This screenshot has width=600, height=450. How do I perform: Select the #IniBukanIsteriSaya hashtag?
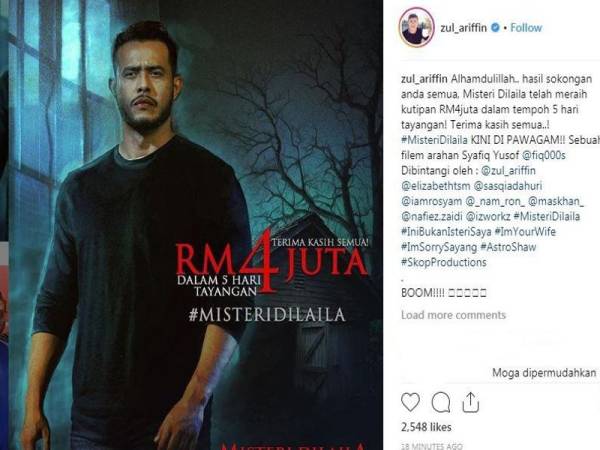point(446,232)
